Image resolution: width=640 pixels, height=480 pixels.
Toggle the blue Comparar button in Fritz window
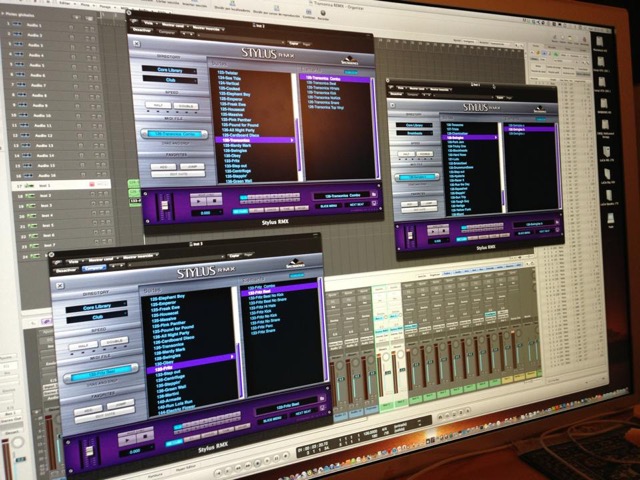pyautogui.click(x=94, y=268)
